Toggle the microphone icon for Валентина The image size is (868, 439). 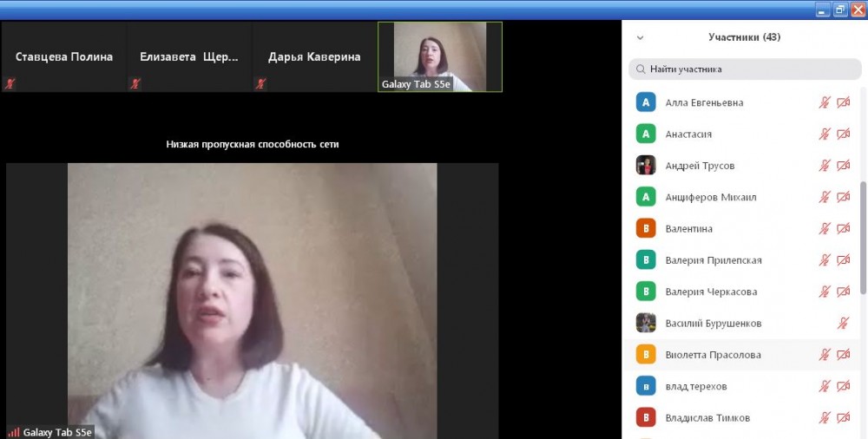coord(825,229)
